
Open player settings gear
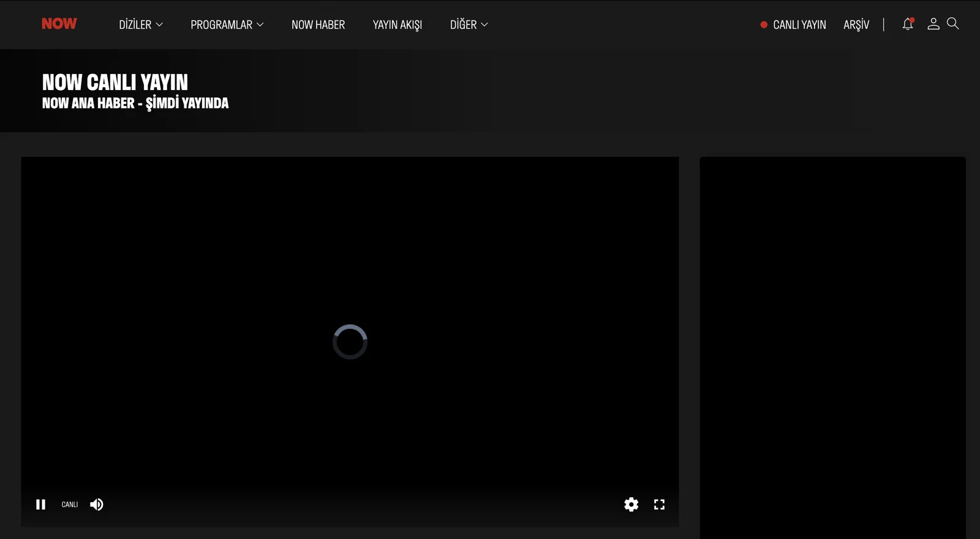pyautogui.click(x=631, y=504)
